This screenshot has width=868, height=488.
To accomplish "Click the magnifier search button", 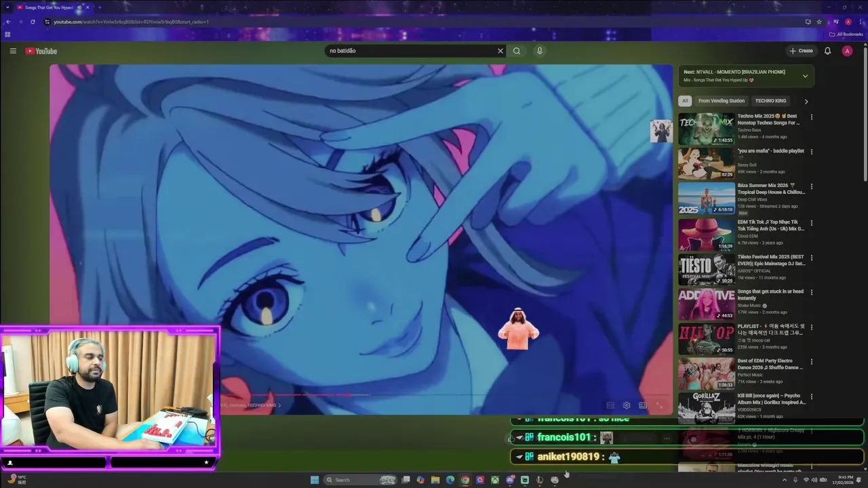I will coord(517,51).
